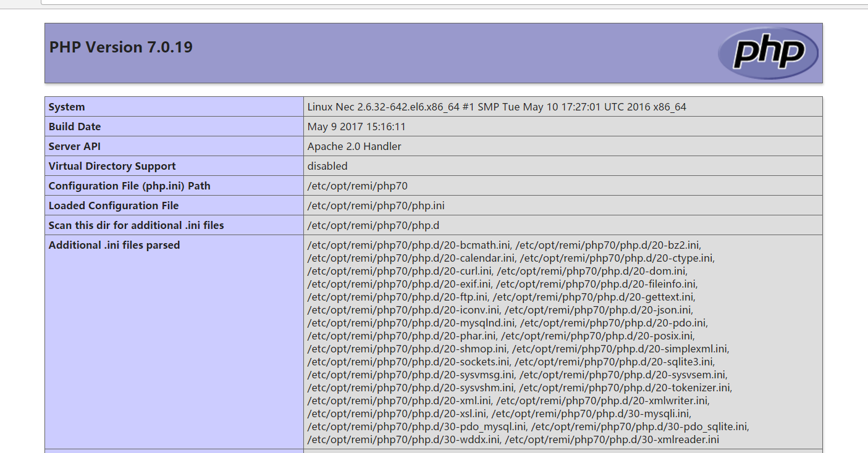Click the 30-pdo_sqlite.ini file path
The width and height of the screenshot is (868, 453).
pyautogui.click(x=640, y=426)
